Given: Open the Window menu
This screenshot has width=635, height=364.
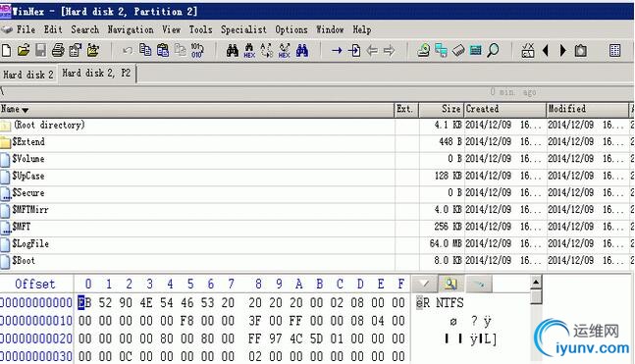Looking at the screenshot, I should 330,29.
